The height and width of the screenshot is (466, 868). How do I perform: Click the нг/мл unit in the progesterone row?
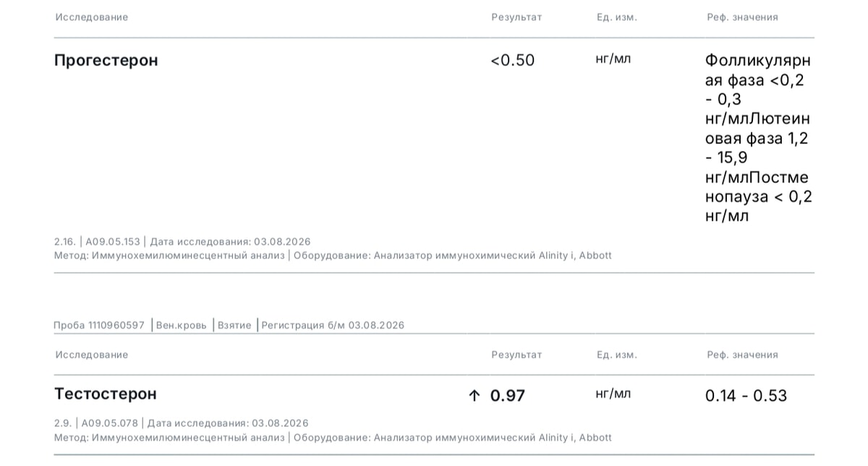pos(613,59)
